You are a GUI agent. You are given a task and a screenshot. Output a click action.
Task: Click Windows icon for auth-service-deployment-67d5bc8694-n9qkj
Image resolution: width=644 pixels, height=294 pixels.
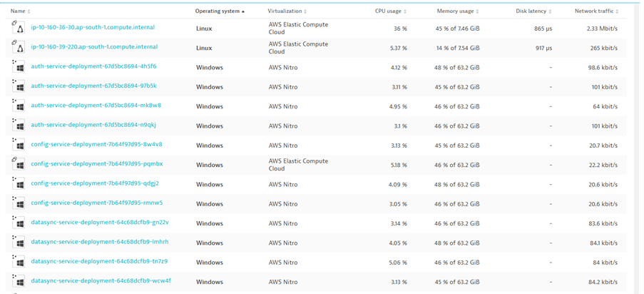18,126
